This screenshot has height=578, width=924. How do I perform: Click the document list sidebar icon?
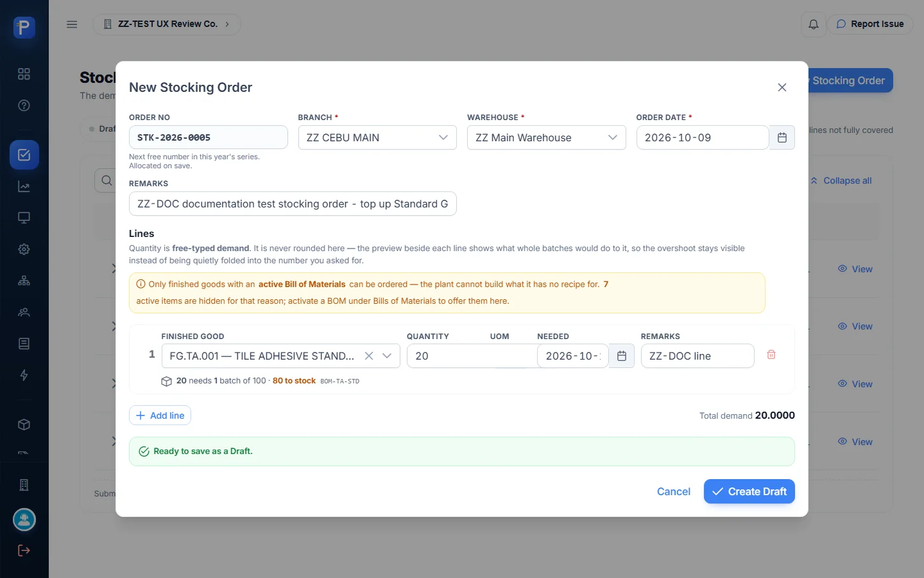[24, 344]
